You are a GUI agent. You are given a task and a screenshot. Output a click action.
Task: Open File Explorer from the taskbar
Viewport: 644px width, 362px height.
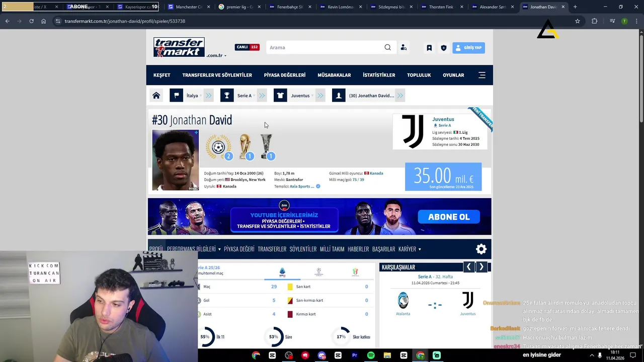point(387,355)
